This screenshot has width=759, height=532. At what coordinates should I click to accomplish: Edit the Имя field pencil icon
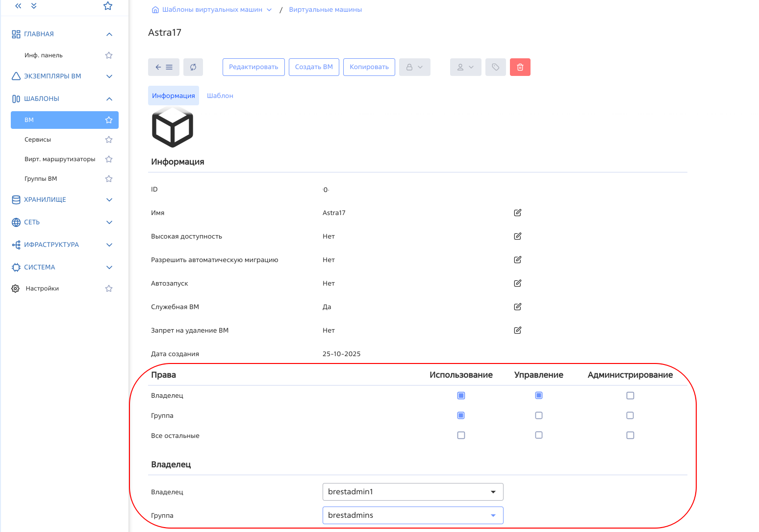click(x=517, y=213)
